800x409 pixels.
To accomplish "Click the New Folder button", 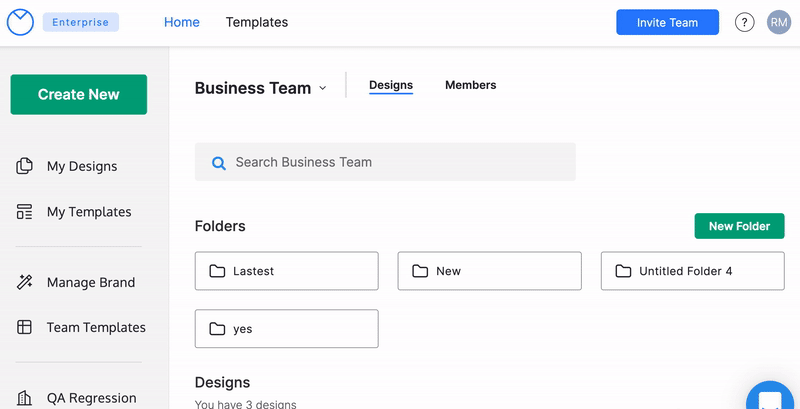I will click(739, 226).
